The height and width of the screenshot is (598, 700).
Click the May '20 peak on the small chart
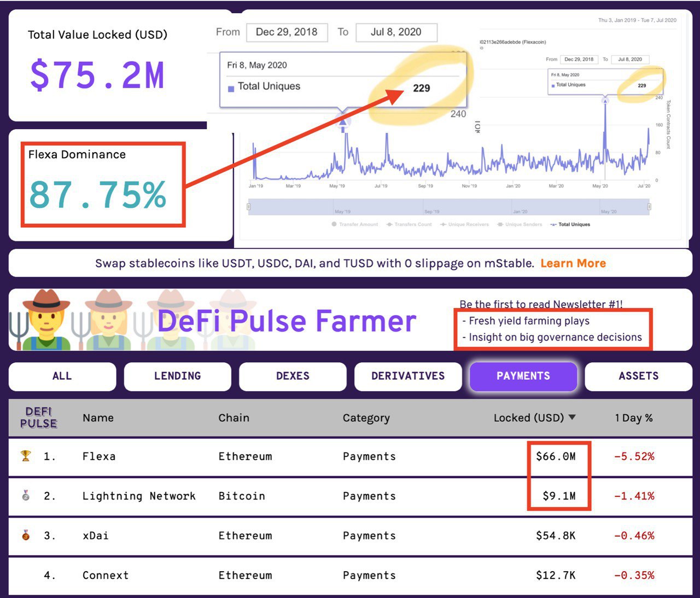(605, 102)
